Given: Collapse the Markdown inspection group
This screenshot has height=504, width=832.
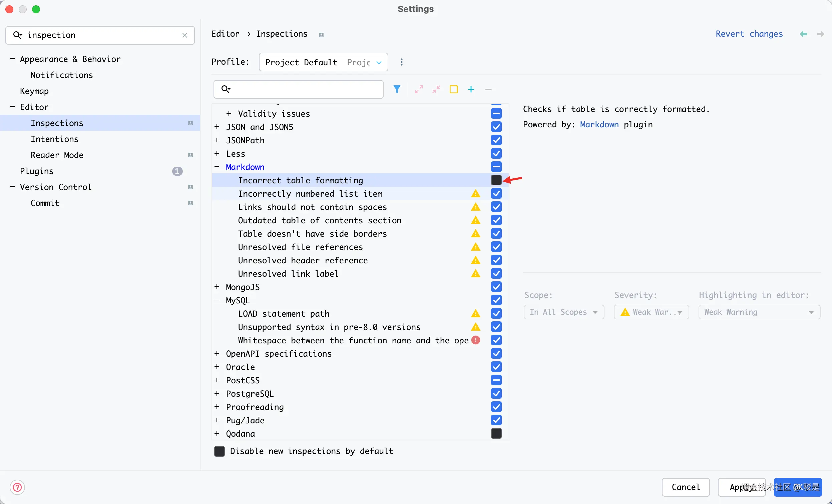Looking at the screenshot, I should pos(217,167).
